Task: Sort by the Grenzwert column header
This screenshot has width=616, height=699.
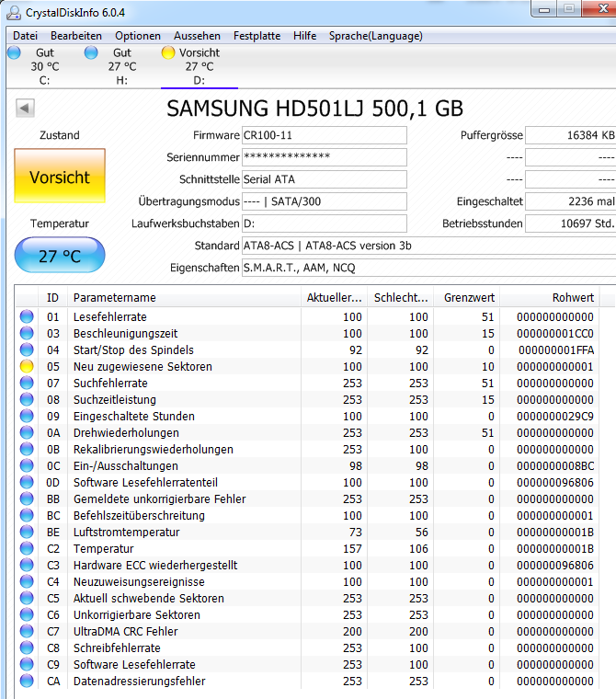Action: (467, 297)
